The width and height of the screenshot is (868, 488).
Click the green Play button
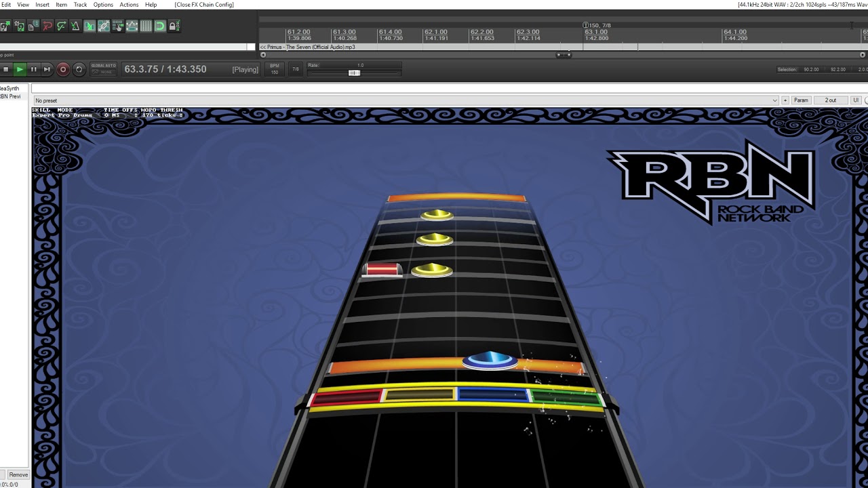tap(20, 69)
